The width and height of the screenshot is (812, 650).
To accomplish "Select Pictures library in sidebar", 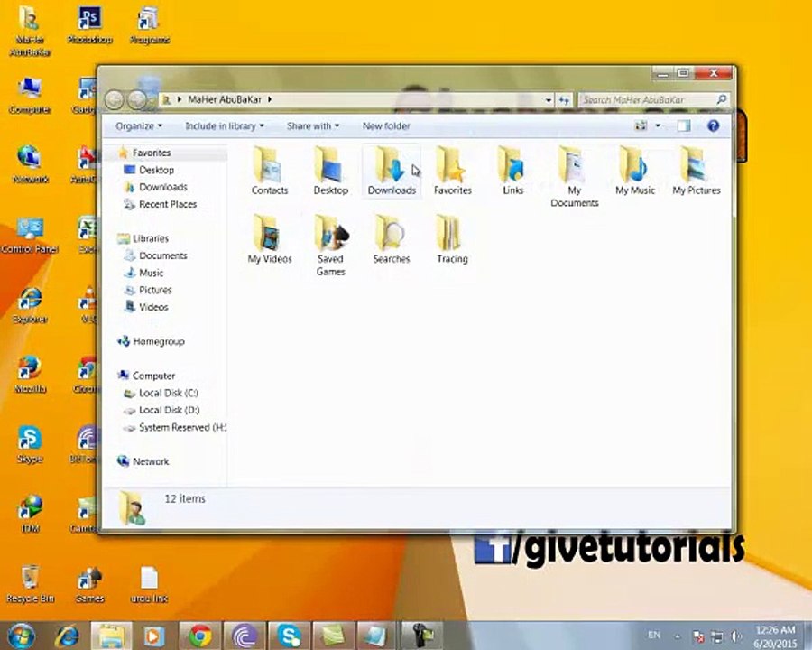I will [x=155, y=289].
